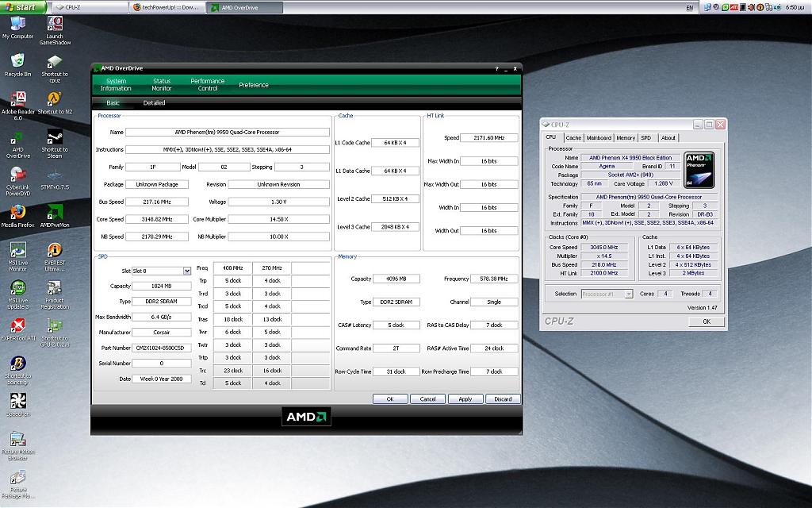Open Preference tab in AMD OverDrive
Viewport: 812px width, 508px height.
[x=254, y=84]
